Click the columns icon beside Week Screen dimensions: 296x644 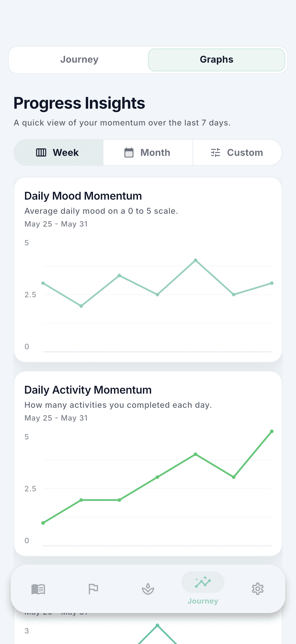(x=41, y=152)
